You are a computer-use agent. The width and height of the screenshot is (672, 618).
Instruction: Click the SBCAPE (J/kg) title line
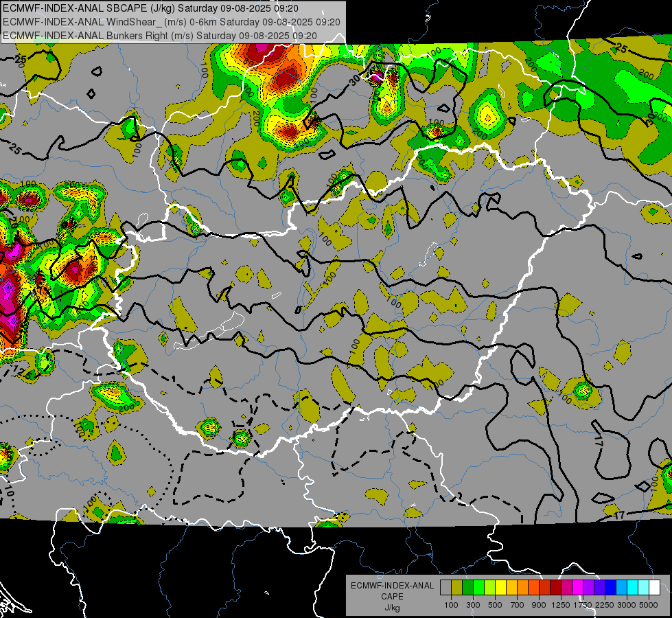[x=150, y=8]
